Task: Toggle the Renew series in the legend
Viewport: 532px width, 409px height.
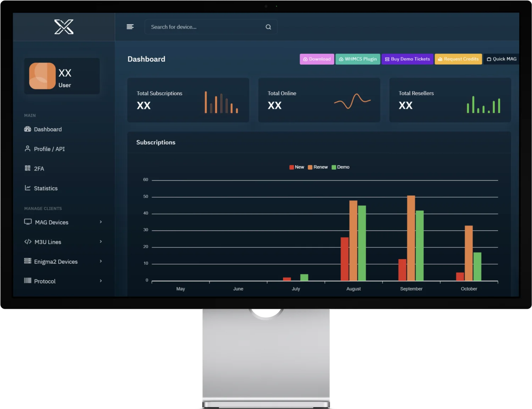Action: coord(318,167)
